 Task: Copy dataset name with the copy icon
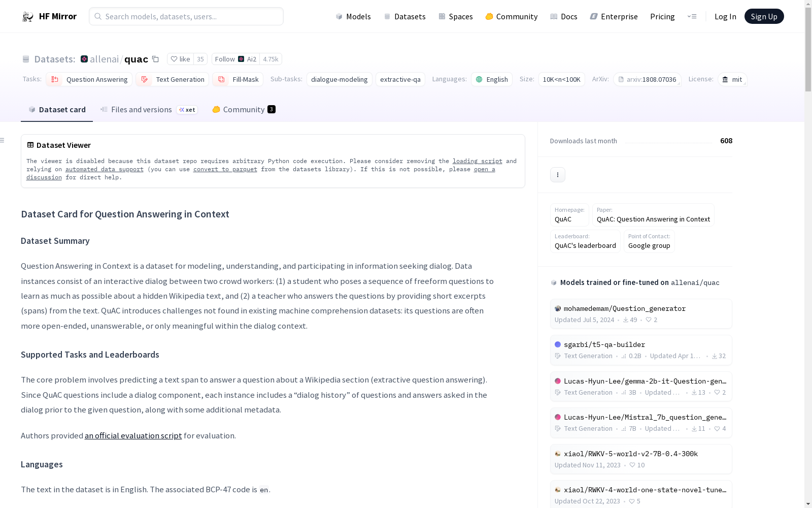pyautogui.click(x=156, y=59)
